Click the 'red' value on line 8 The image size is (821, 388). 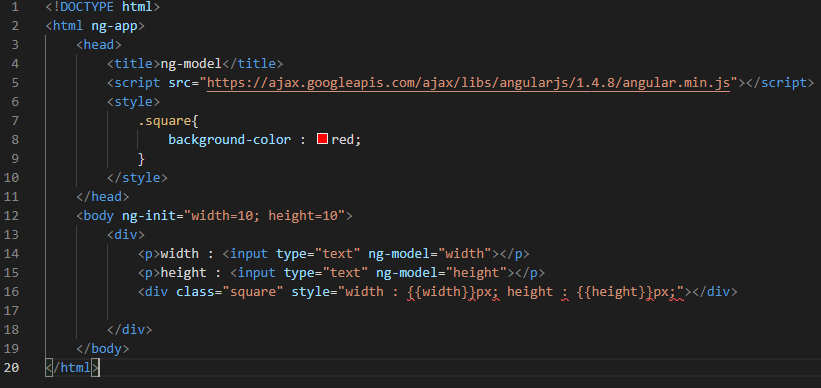[x=342, y=140]
